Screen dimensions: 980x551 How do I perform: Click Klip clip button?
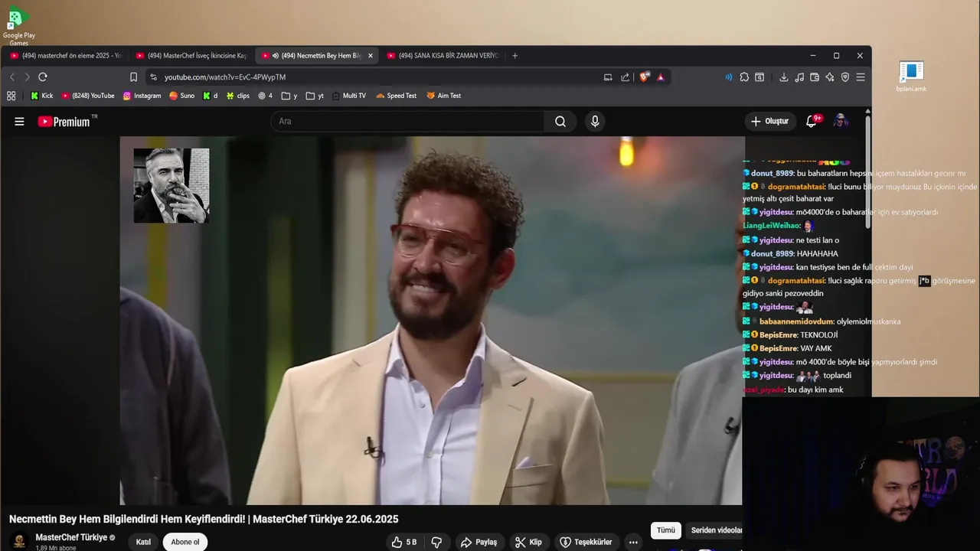[x=528, y=542]
